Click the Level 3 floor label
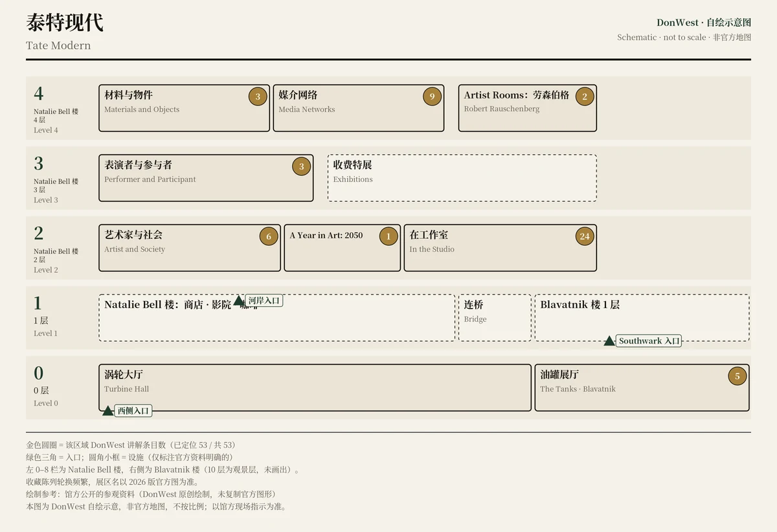Screen dimensions: 777x532 click(x=46, y=200)
